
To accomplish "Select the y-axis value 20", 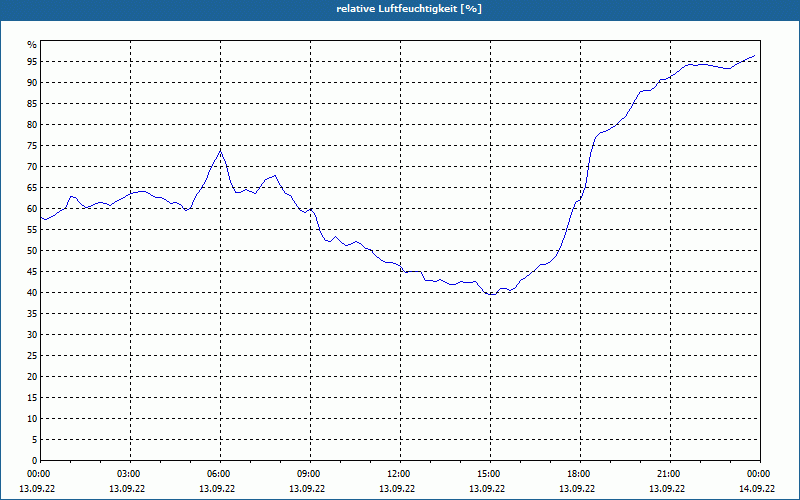I will pos(32,377).
